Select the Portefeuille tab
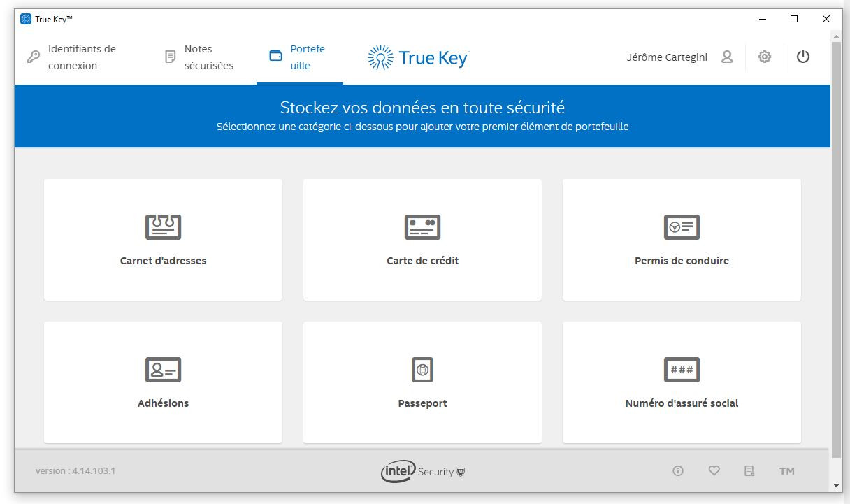Image resolution: width=850 pixels, height=504 pixels. point(298,57)
